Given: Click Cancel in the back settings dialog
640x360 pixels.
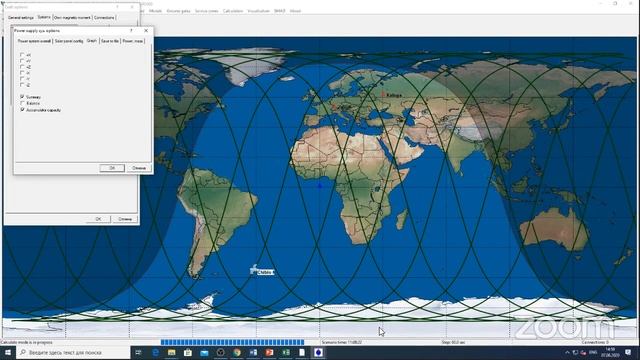Looking at the screenshot, I should 125,219.
